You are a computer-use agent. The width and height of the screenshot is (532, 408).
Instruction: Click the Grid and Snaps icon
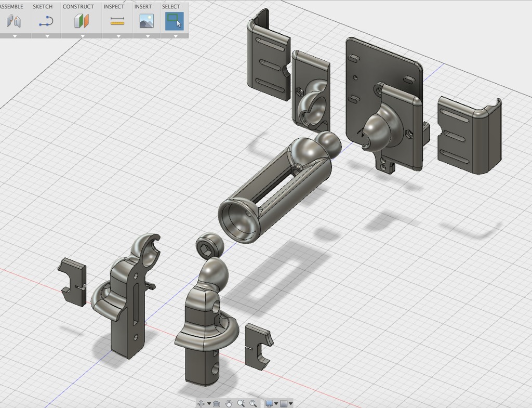click(x=284, y=403)
